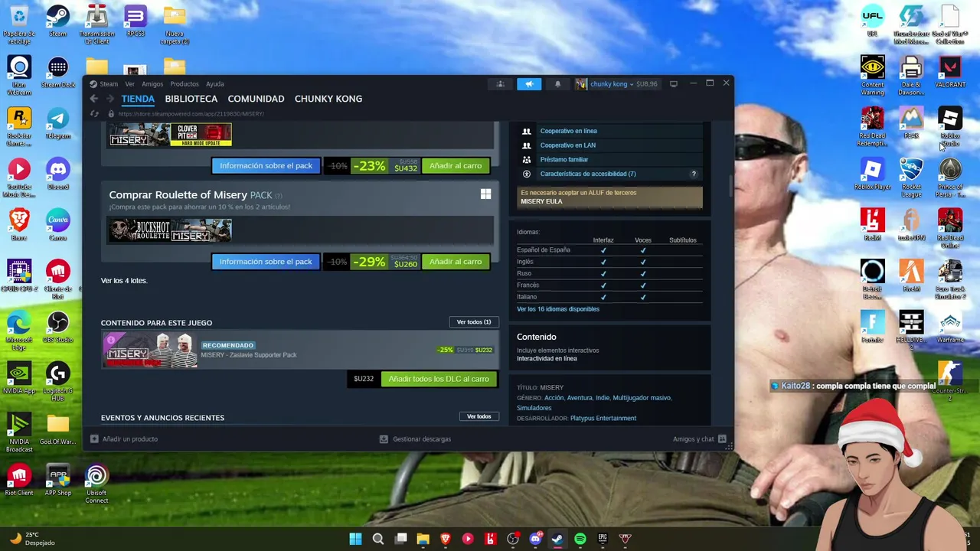
Task: Open the taskbar weather widget
Action: [x=32, y=539]
